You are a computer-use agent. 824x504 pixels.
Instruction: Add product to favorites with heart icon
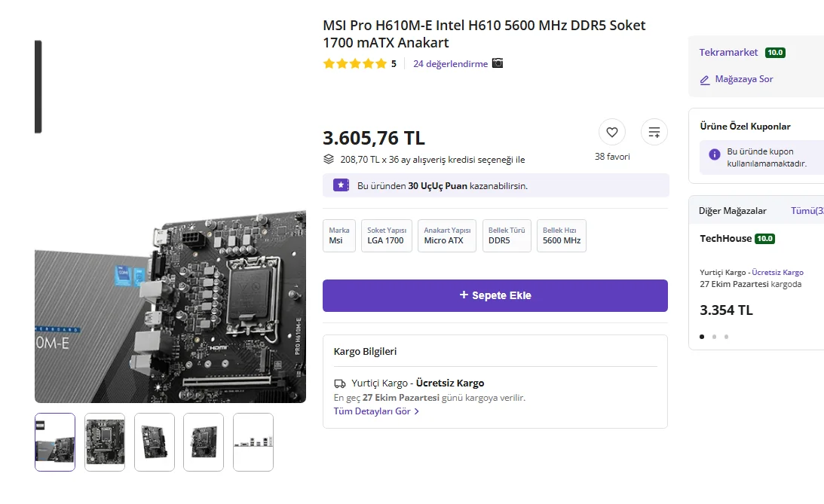click(x=611, y=133)
